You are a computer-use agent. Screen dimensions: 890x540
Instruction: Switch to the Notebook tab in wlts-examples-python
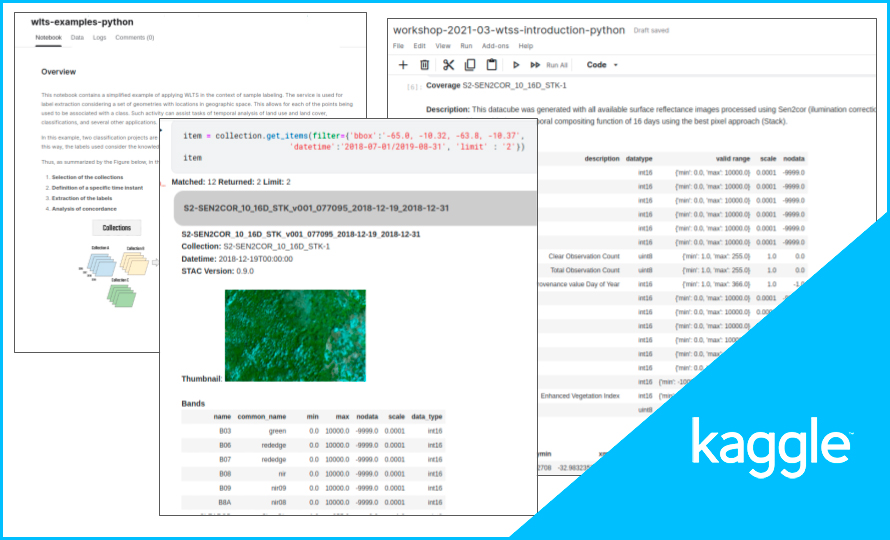(x=48, y=37)
